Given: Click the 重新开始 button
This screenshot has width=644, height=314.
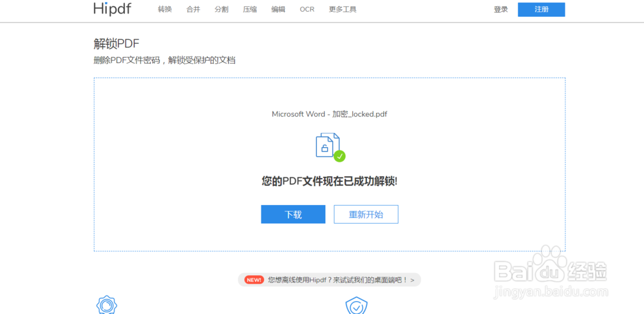Looking at the screenshot, I should point(366,215).
